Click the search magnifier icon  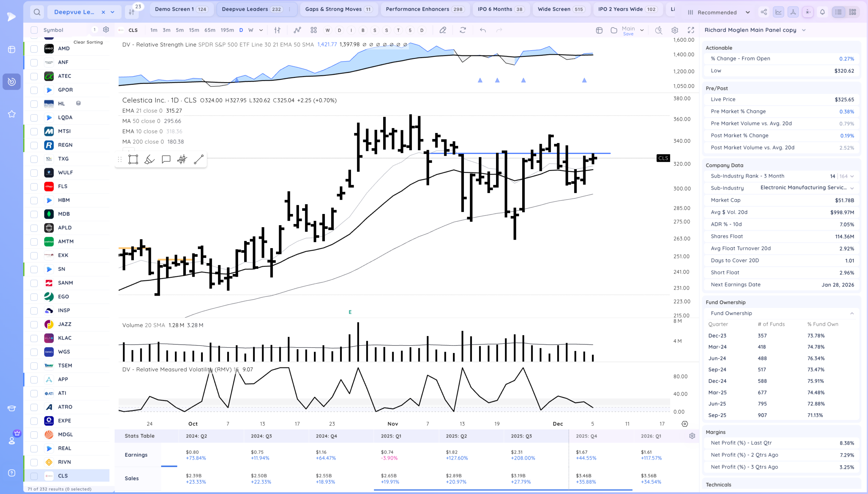37,12
